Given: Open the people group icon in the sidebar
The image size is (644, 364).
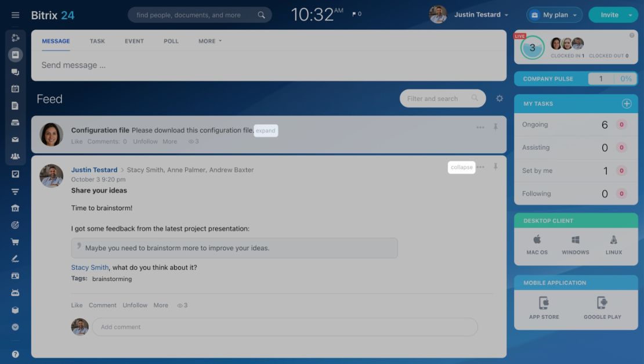Looking at the screenshot, I should 15,157.
